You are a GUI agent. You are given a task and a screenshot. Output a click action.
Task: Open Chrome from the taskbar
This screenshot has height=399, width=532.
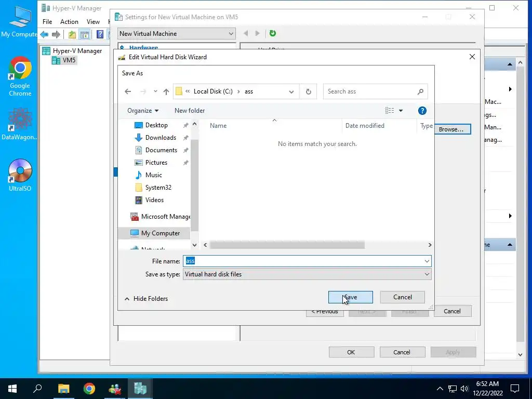89,389
